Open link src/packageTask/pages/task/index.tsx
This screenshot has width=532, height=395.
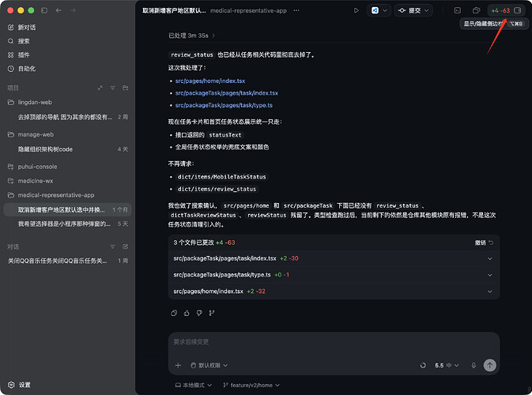pyautogui.click(x=227, y=93)
